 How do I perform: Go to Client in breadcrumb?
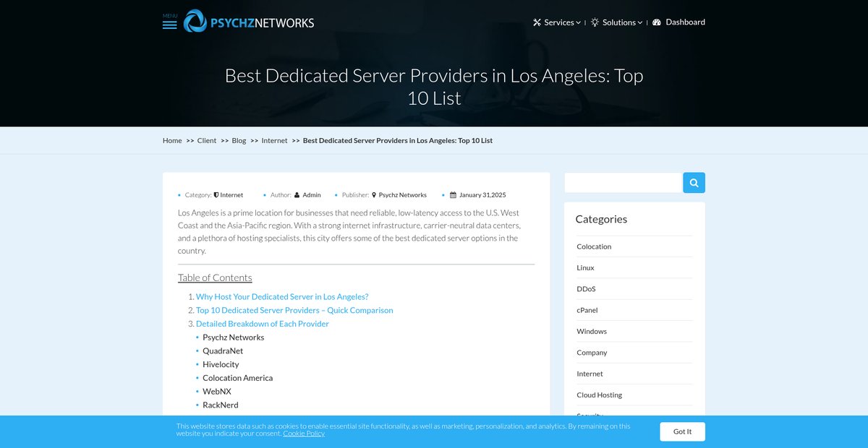(207, 140)
